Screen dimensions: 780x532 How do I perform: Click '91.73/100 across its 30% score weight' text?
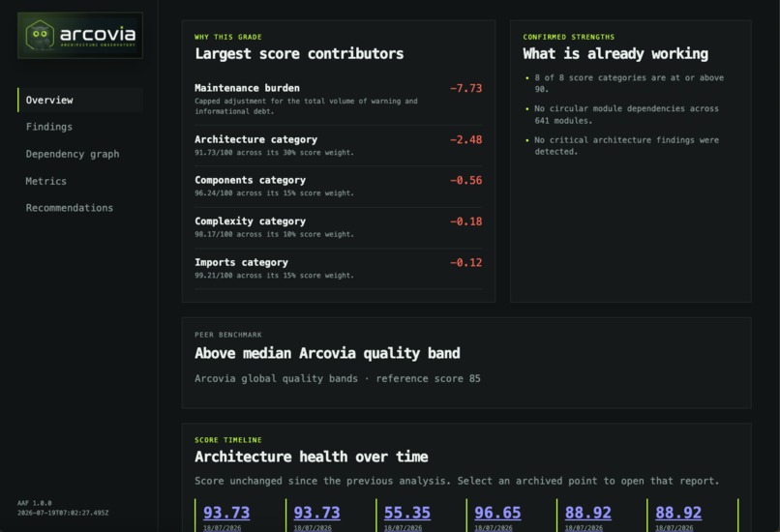(x=274, y=153)
